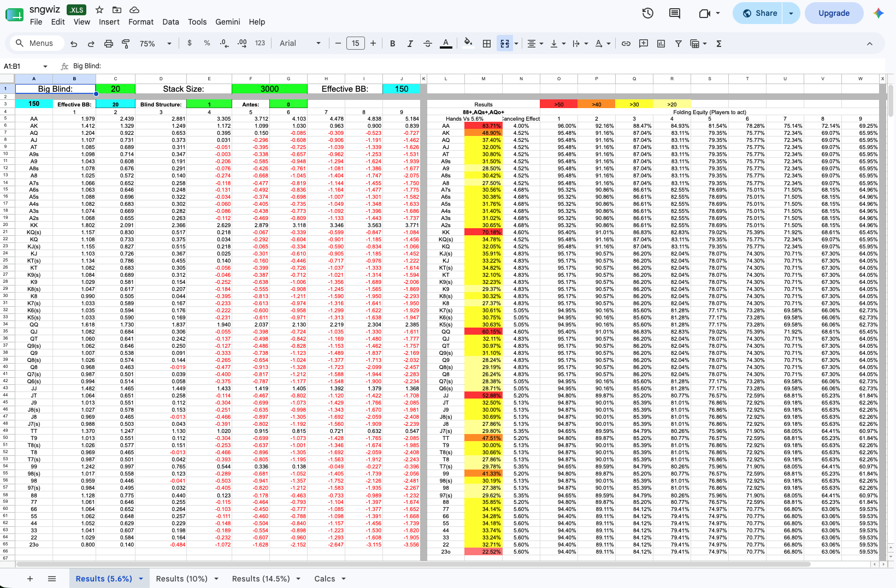Toggle bold formatting
Image resolution: width=896 pixels, height=588 pixels.
tap(392, 44)
